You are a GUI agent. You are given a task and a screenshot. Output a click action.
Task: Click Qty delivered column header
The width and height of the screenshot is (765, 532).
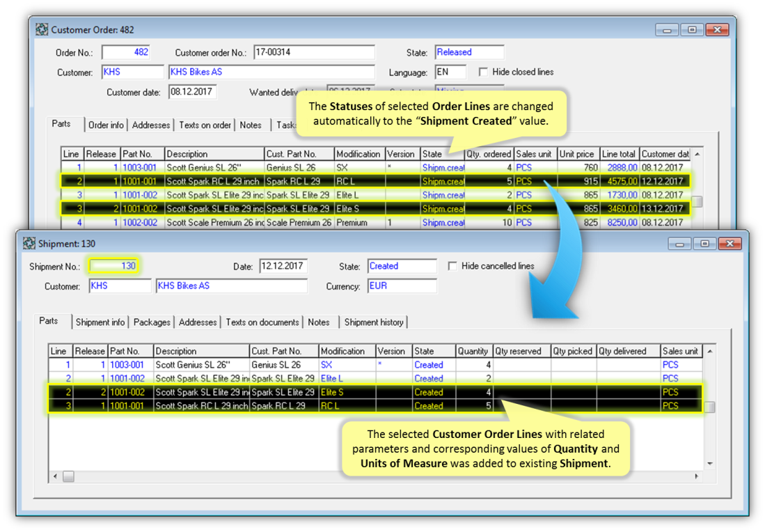pyautogui.click(x=629, y=352)
